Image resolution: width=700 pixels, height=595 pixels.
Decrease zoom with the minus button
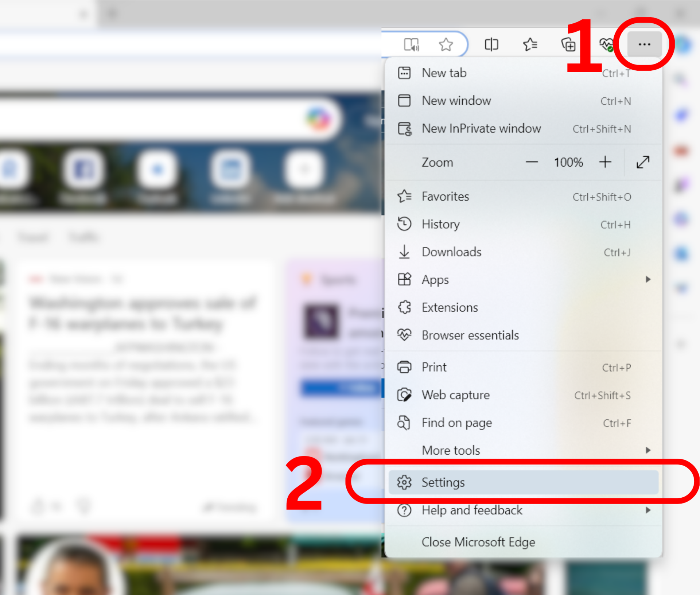pos(532,162)
